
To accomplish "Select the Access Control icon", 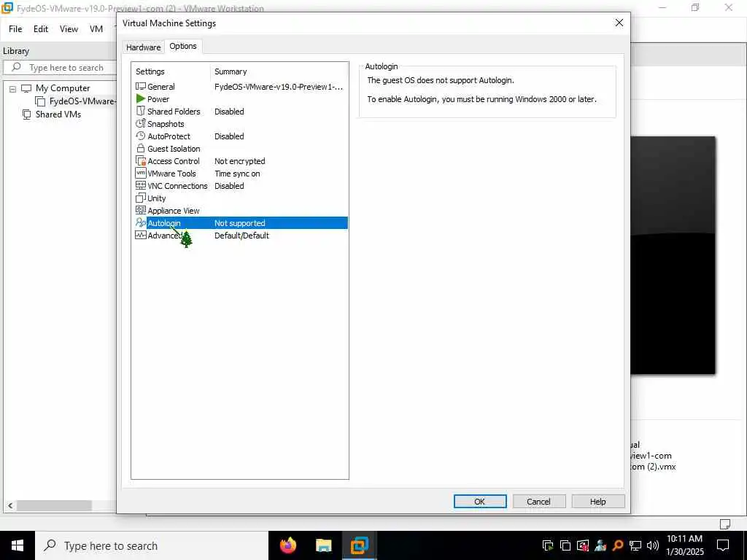I will pos(141,160).
